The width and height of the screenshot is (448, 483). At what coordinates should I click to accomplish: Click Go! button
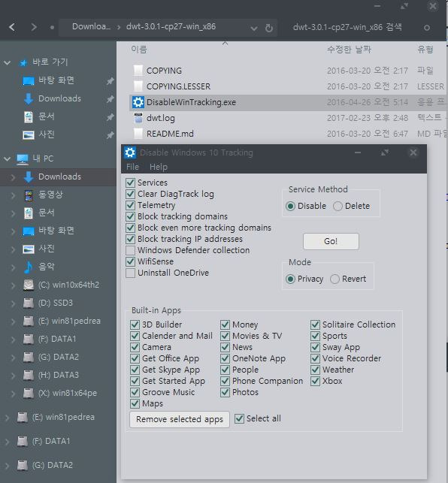pyautogui.click(x=331, y=241)
